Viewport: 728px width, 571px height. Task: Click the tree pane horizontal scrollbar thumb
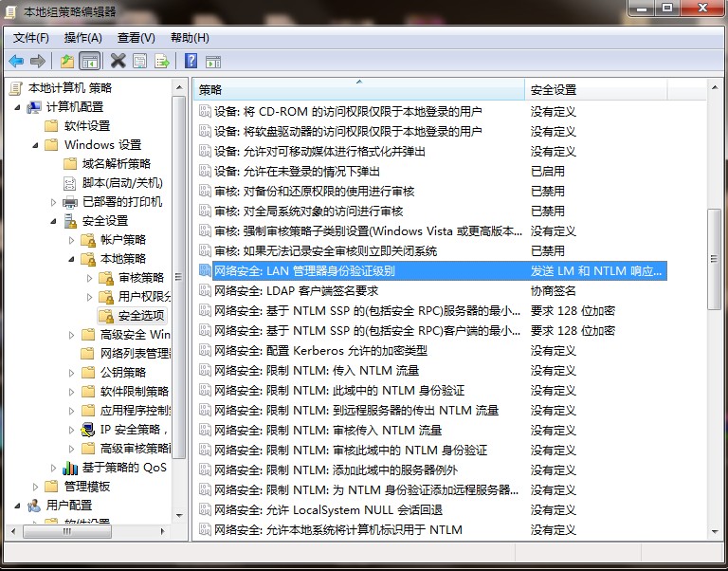tap(67, 531)
